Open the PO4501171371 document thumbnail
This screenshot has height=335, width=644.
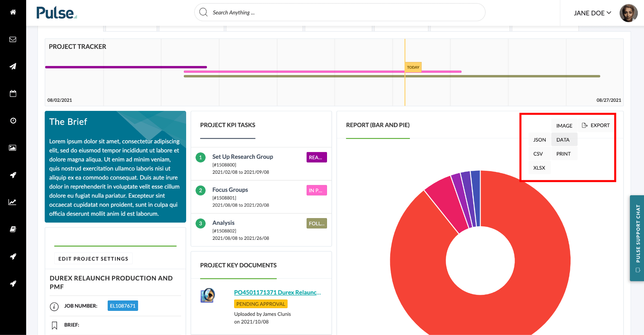click(208, 295)
